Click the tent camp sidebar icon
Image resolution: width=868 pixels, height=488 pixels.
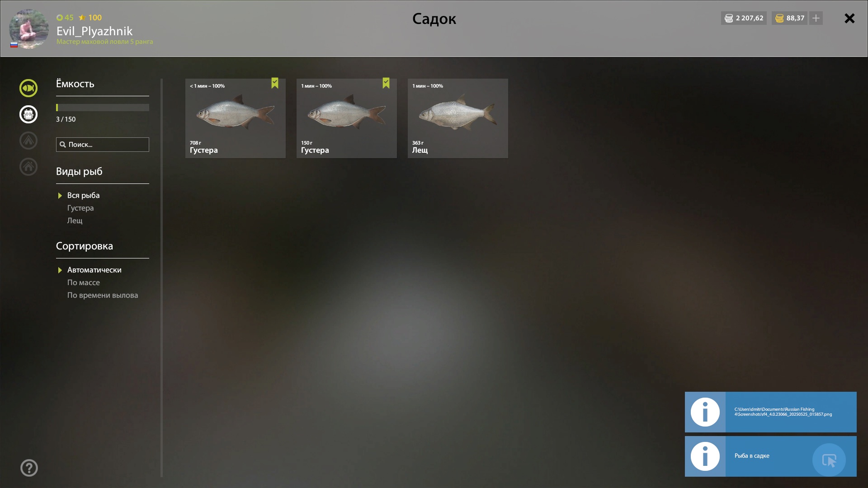pyautogui.click(x=28, y=141)
